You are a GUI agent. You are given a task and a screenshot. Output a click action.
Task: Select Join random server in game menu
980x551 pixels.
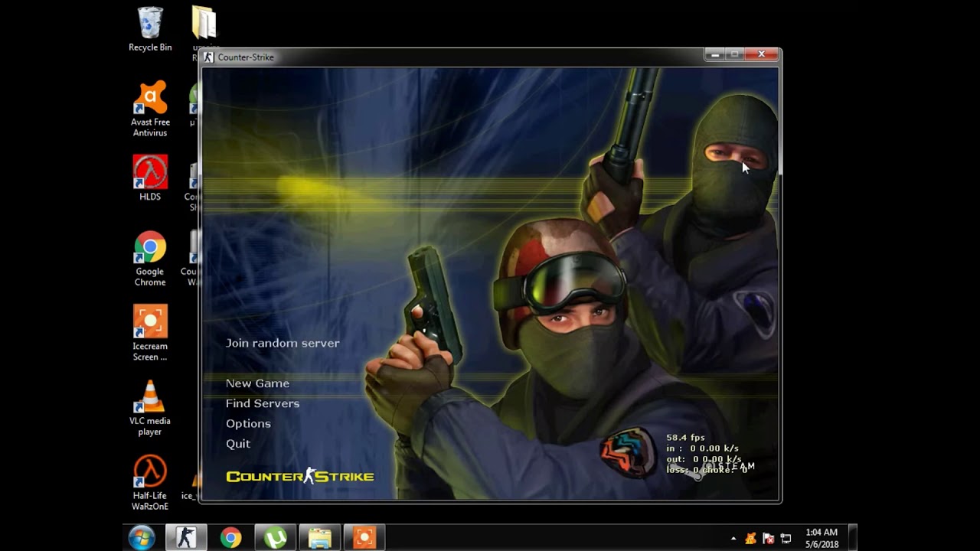point(283,343)
